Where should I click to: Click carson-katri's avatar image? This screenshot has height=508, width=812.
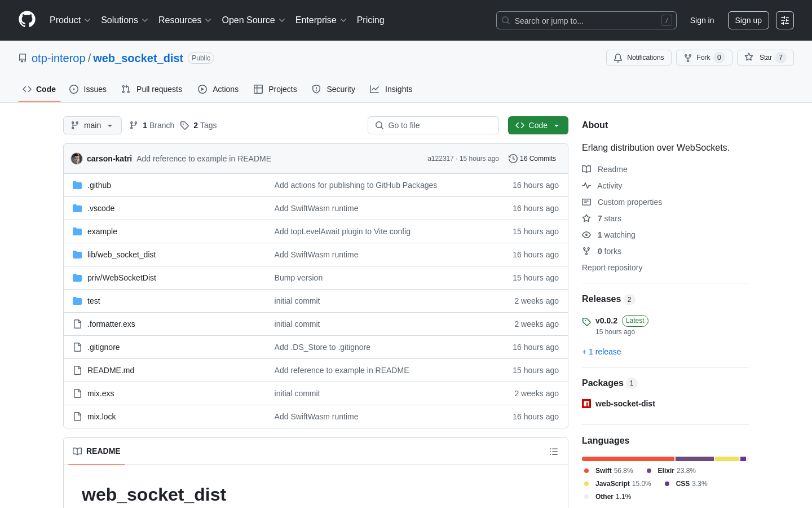pos(77,159)
